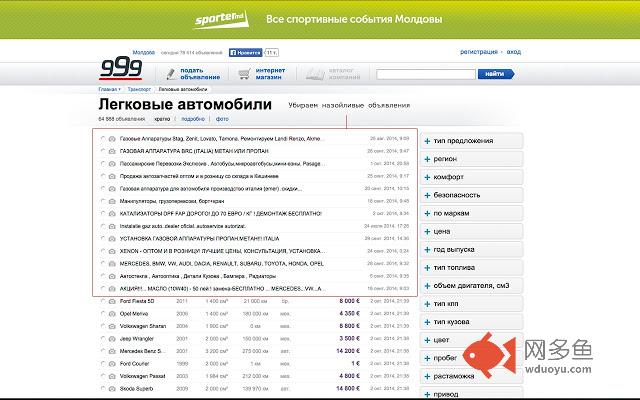Image resolution: width=640 pixels, height=400 pixels.
Task: Click the найти search button
Action: pos(496,74)
